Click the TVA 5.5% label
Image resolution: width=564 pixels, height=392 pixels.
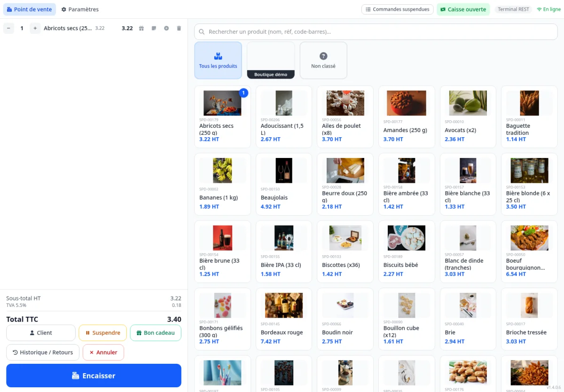pos(16,306)
